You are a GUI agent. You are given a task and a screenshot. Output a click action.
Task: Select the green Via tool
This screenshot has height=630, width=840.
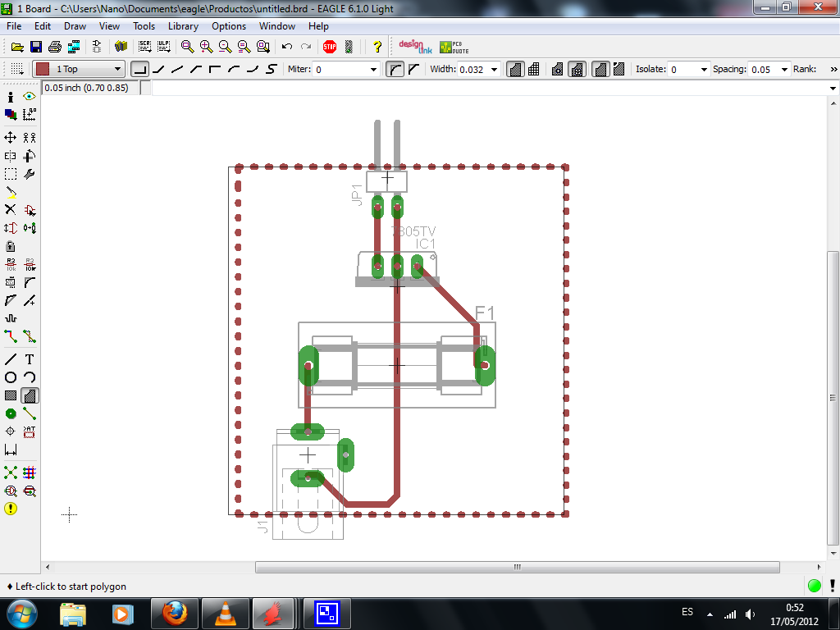click(x=10, y=413)
